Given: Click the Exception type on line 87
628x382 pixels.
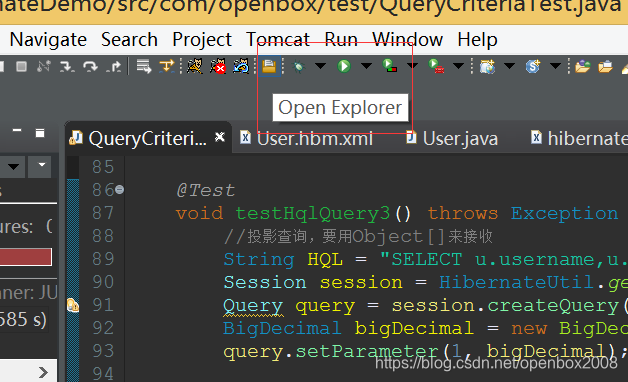Looking at the screenshot, I should pyautogui.click(x=565, y=213).
